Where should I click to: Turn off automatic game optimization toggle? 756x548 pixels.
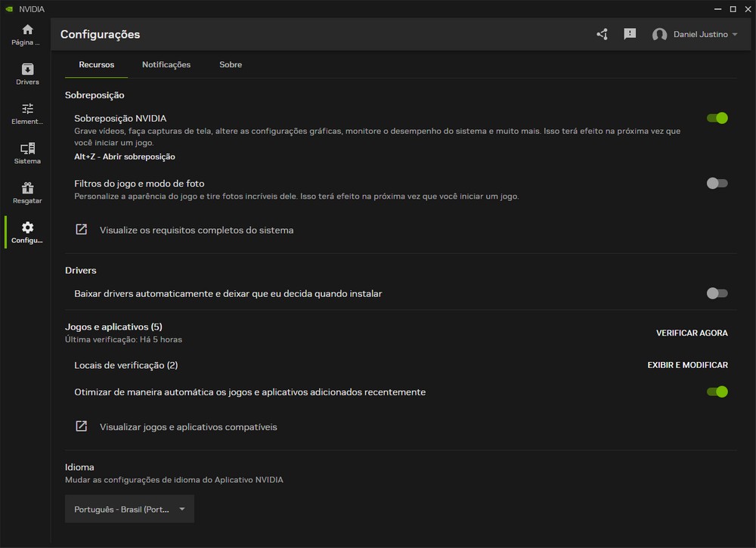(x=717, y=392)
